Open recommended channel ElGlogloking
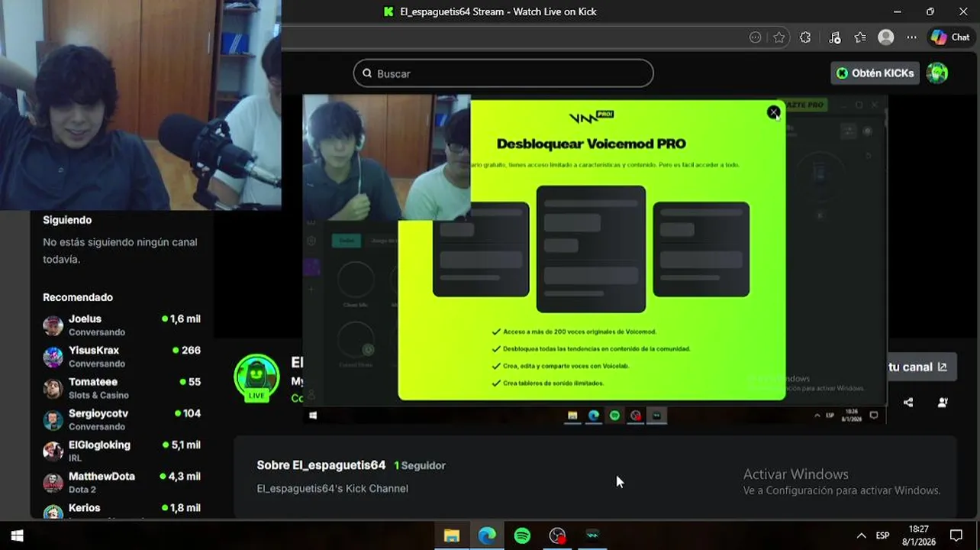This screenshot has height=550, width=980. pos(122,451)
